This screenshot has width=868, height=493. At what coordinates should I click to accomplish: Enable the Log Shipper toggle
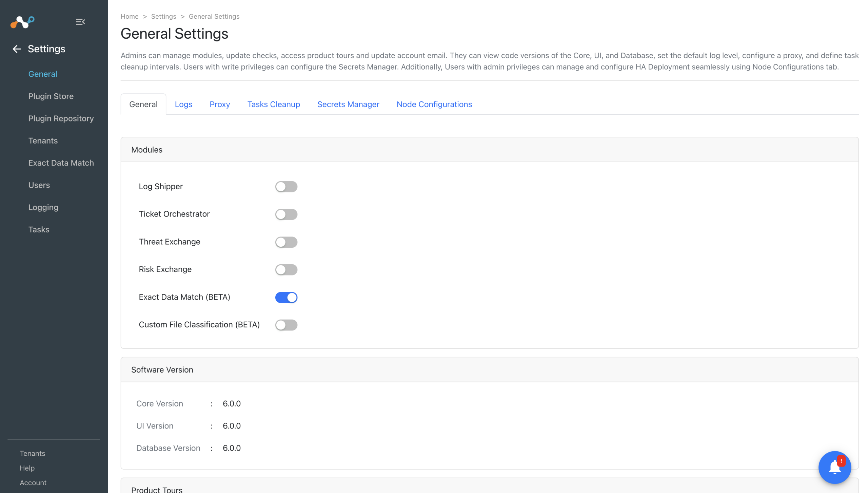[x=286, y=187]
